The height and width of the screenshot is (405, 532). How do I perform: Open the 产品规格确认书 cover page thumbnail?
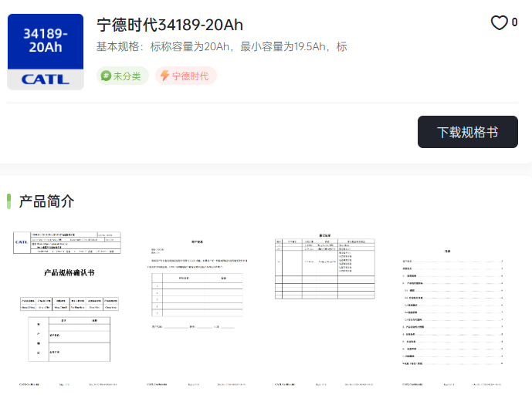pyautogui.click(x=69, y=308)
